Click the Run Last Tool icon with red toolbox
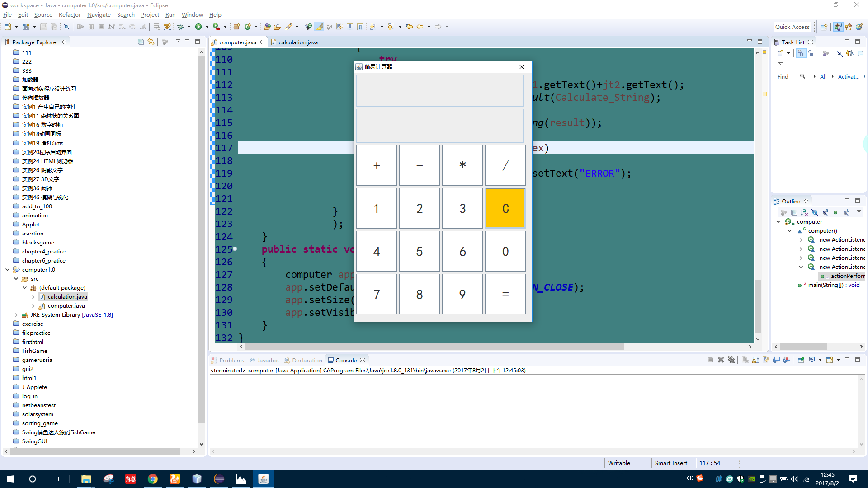 click(x=217, y=27)
